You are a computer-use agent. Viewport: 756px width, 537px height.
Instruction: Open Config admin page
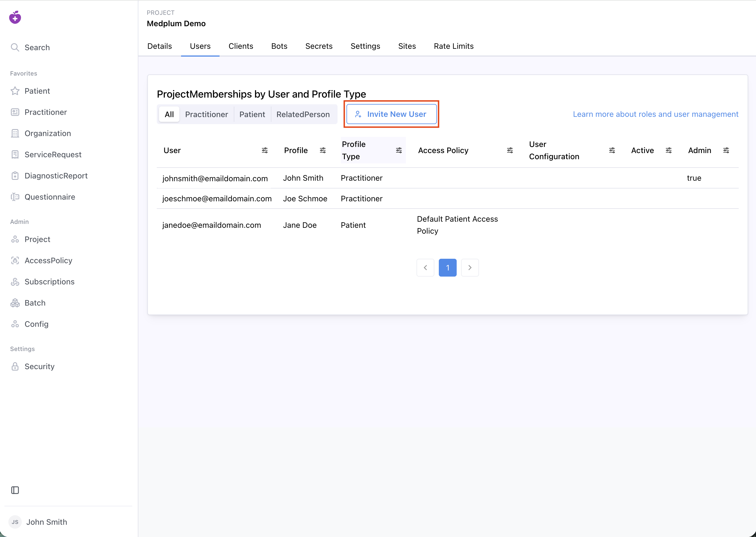(30, 324)
